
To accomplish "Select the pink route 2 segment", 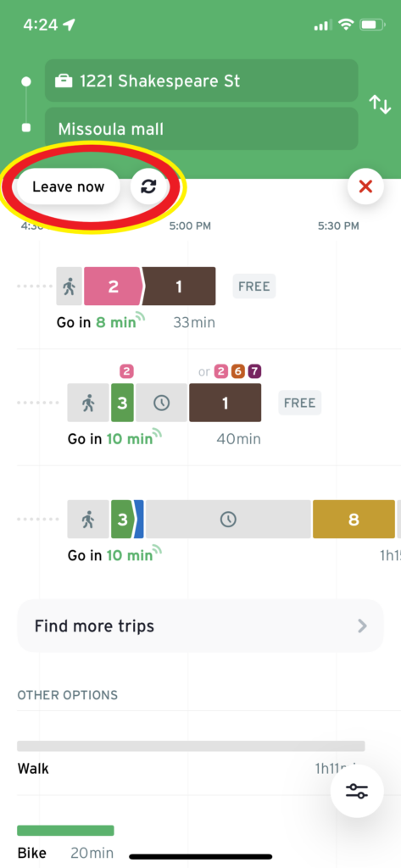I will click(114, 287).
